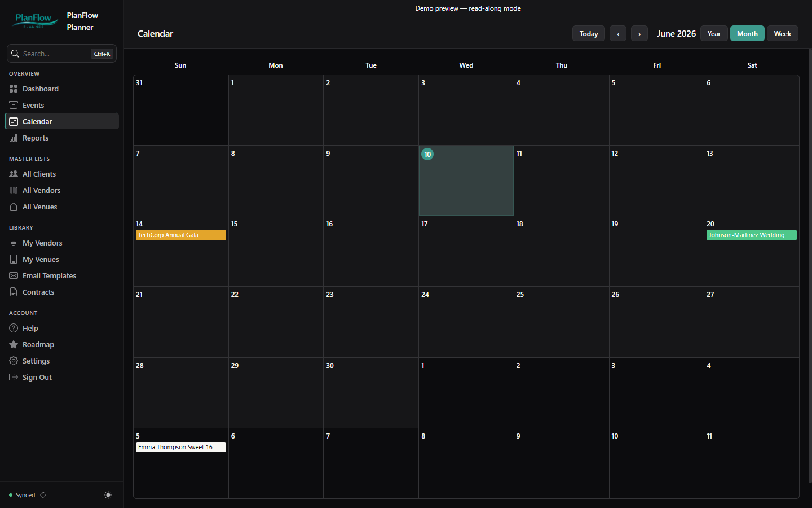
Task: Click the Dashboard grid icon
Action: coord(14,89)
